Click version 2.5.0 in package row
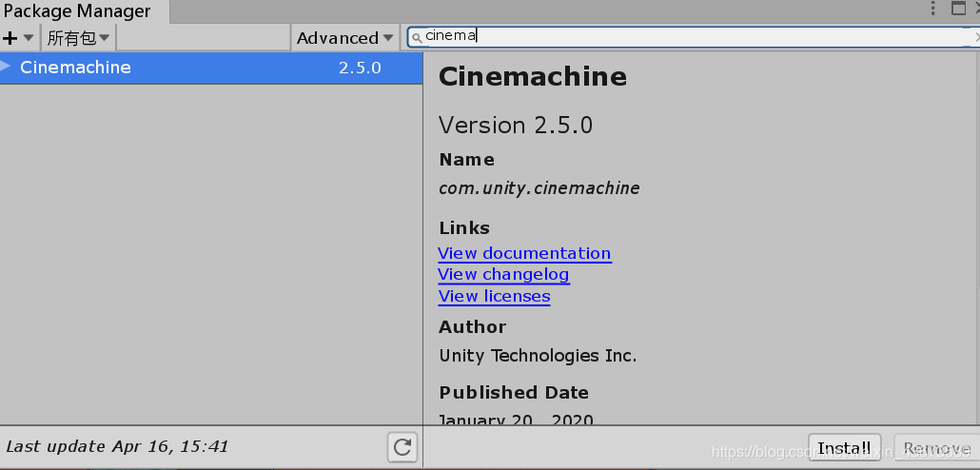Image resolution: width=980 pixels, height=470 pixels. (360, 68)
